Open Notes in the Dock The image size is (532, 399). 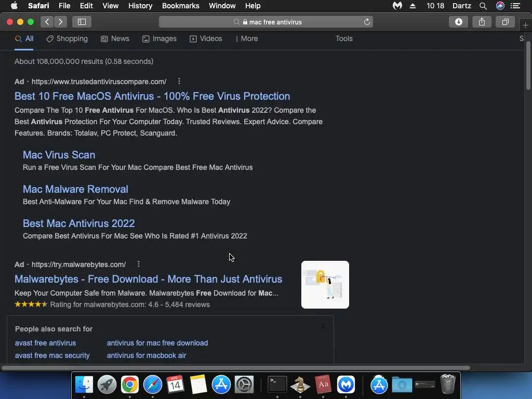(198, 384)
